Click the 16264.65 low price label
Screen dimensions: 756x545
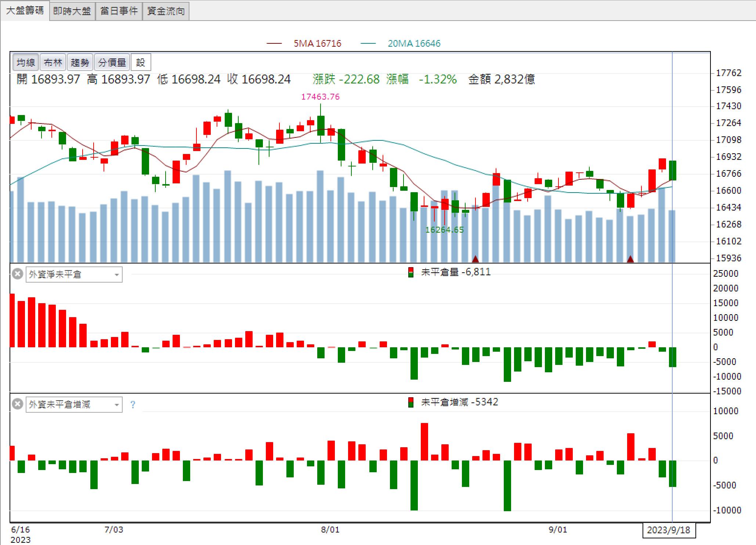coord(445,230)
